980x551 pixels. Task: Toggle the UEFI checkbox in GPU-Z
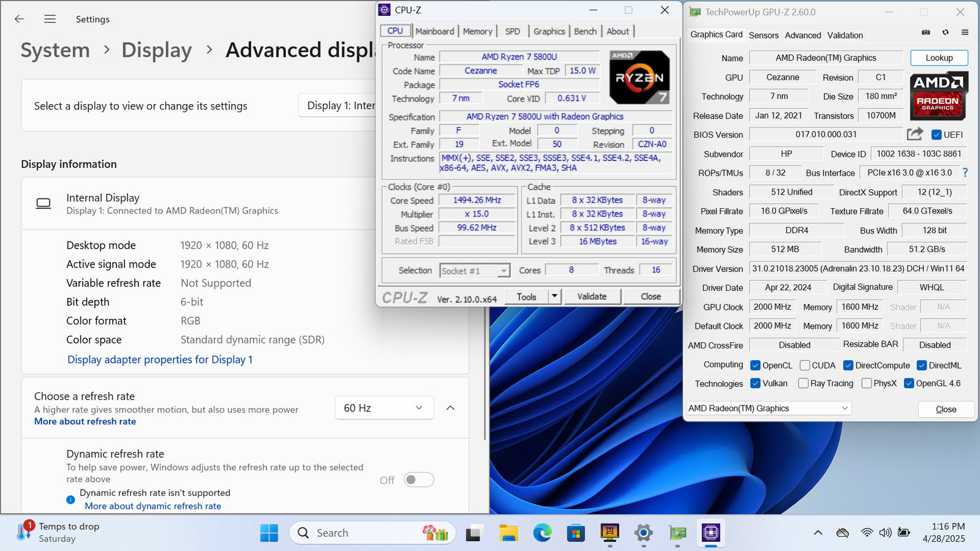[x=936, y=135]
